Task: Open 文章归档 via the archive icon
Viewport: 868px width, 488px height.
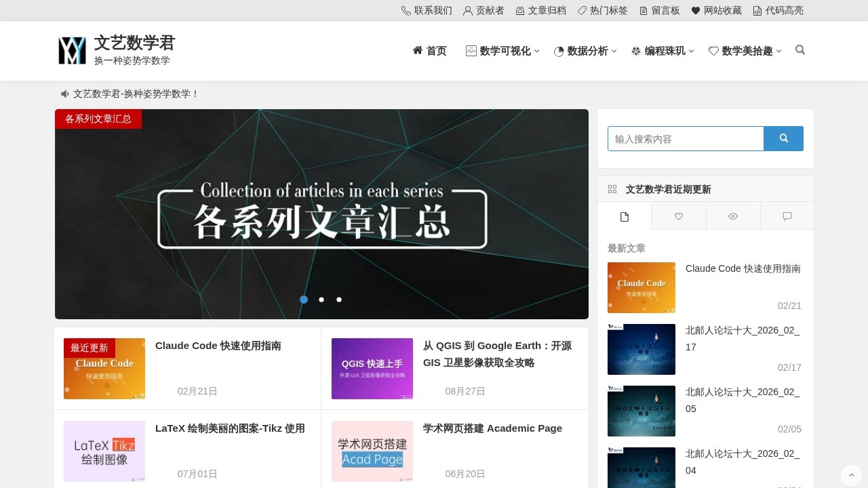Action: click(x=521, y=10)
